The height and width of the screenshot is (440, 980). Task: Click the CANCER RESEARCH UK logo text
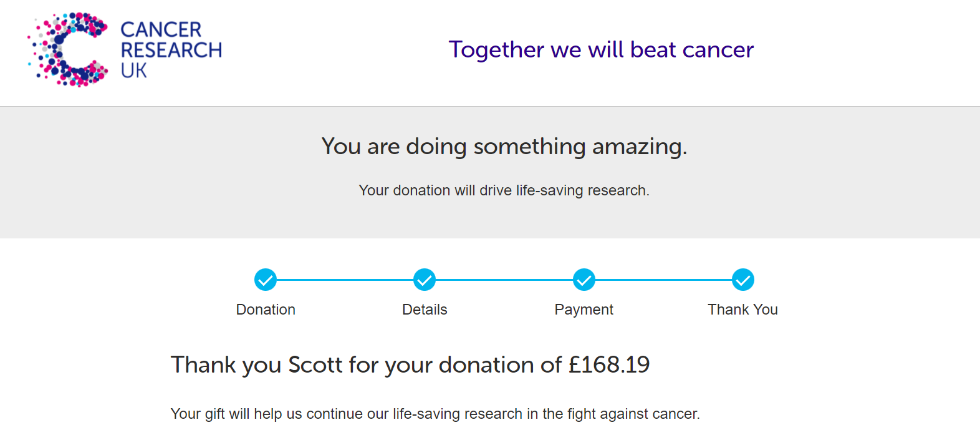[171, 50]
